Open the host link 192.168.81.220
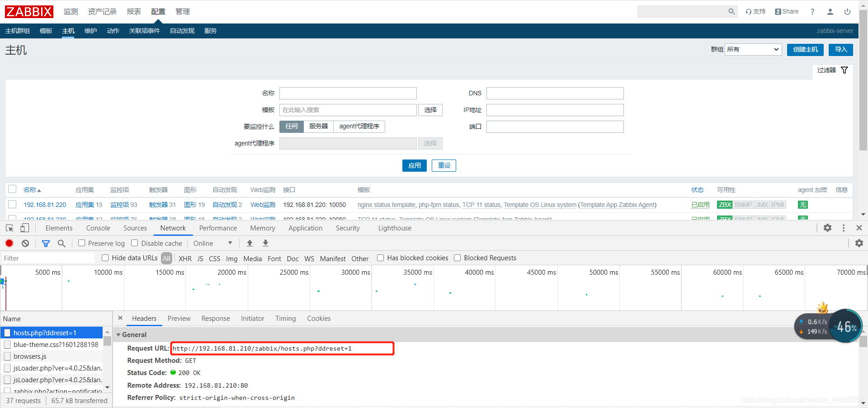 coord(45,205)
